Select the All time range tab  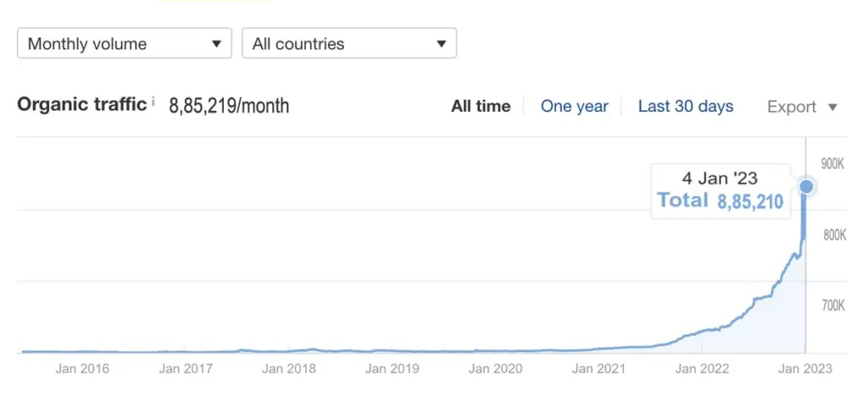[481, 107]
